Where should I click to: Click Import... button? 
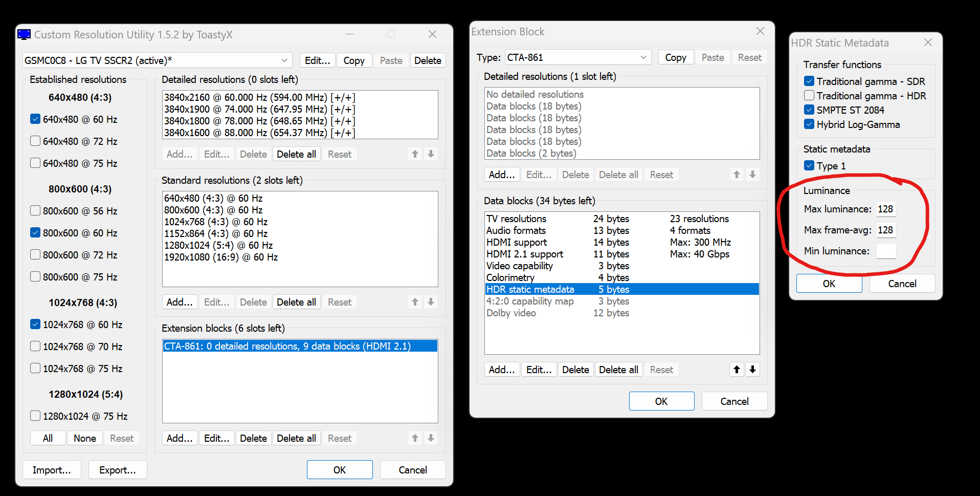pos(52,470)
